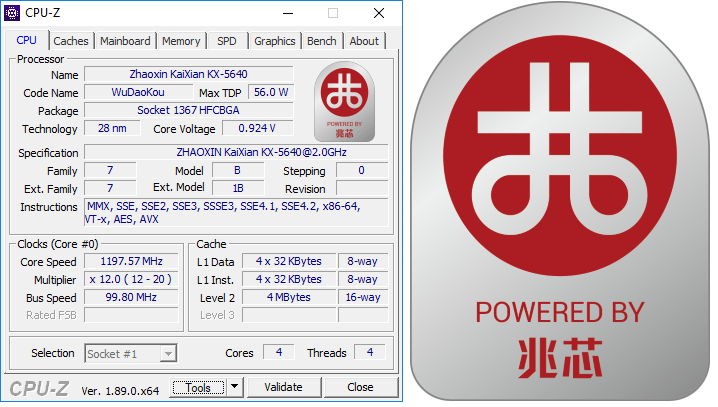Click the 'Clocks (Core #0)' group label
The width and height of the screenshot is (718, 407).
[x=58, y=244]
